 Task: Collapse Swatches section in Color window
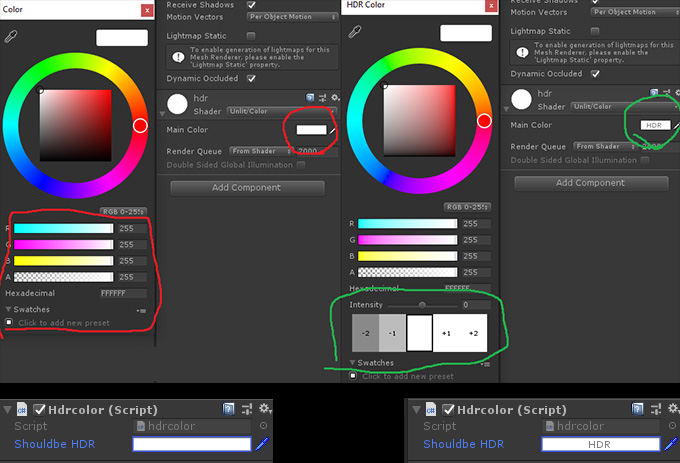(8, 309)
